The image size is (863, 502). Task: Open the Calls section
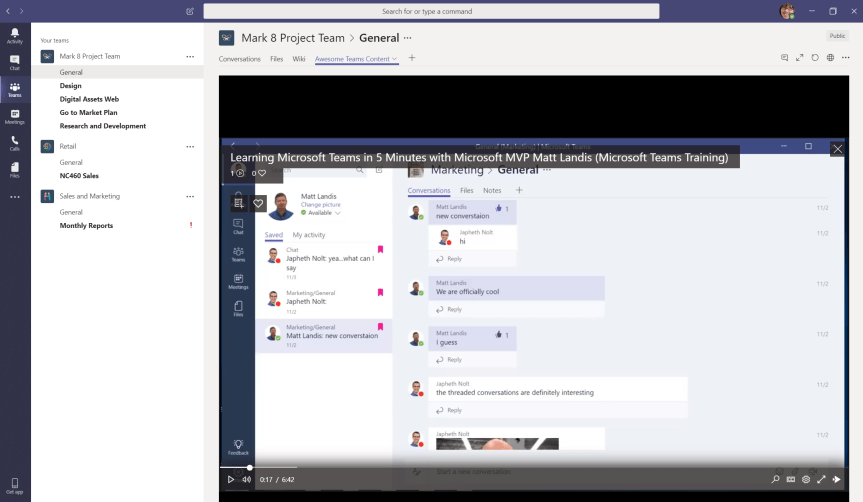coord(14,143)
